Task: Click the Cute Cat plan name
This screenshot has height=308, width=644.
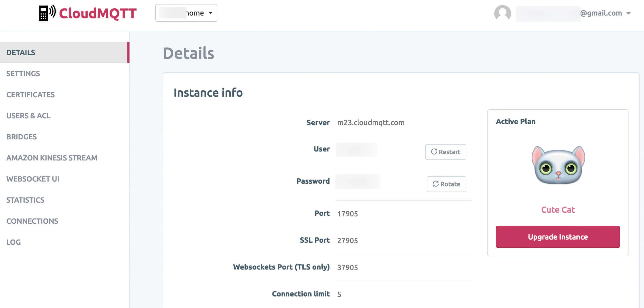Action: click(x=558, y=210)
